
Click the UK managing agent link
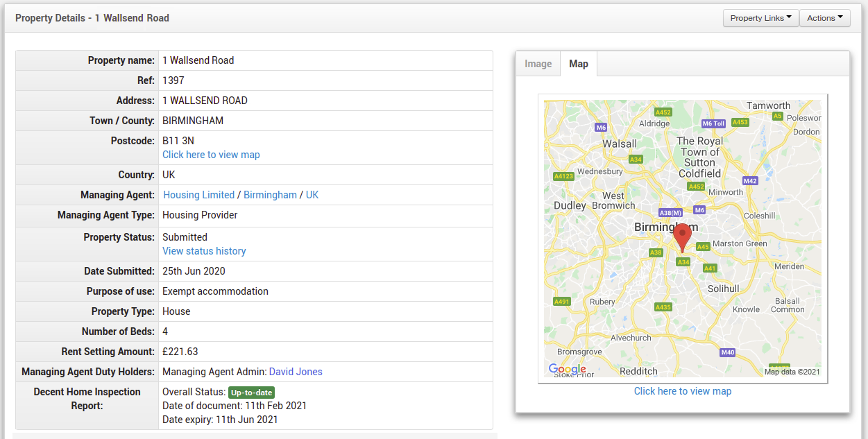[x=312, y=195]
